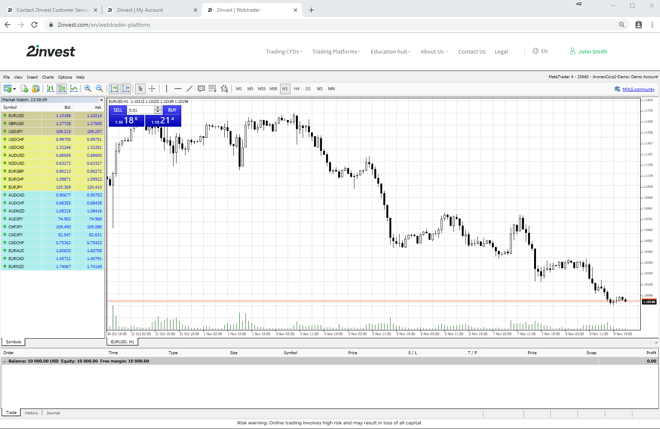
Task: Collapse the Balance row expander
Action: (5, 361)
